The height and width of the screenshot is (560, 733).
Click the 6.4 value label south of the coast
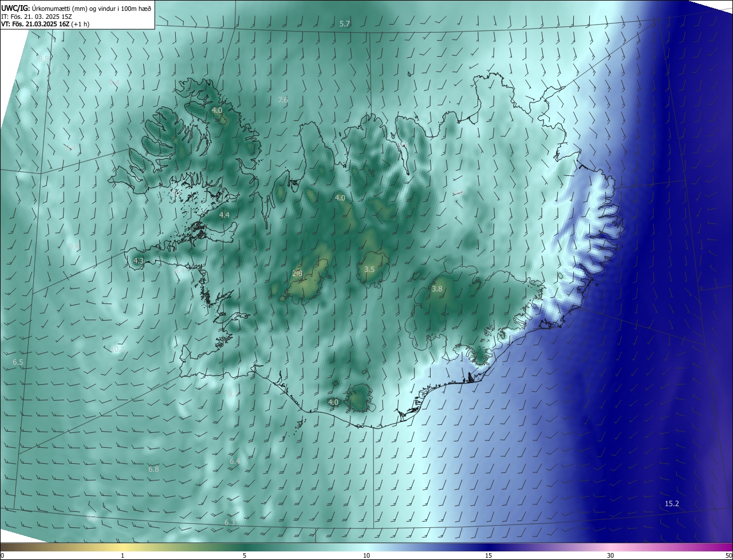tap(235, 461)
